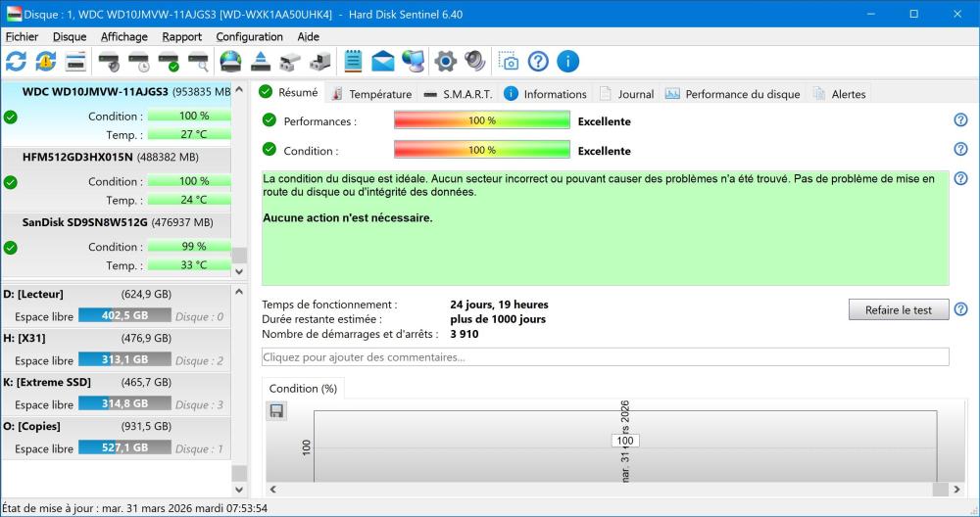Click disk list scrollbar up arrow

click(239, 90)
